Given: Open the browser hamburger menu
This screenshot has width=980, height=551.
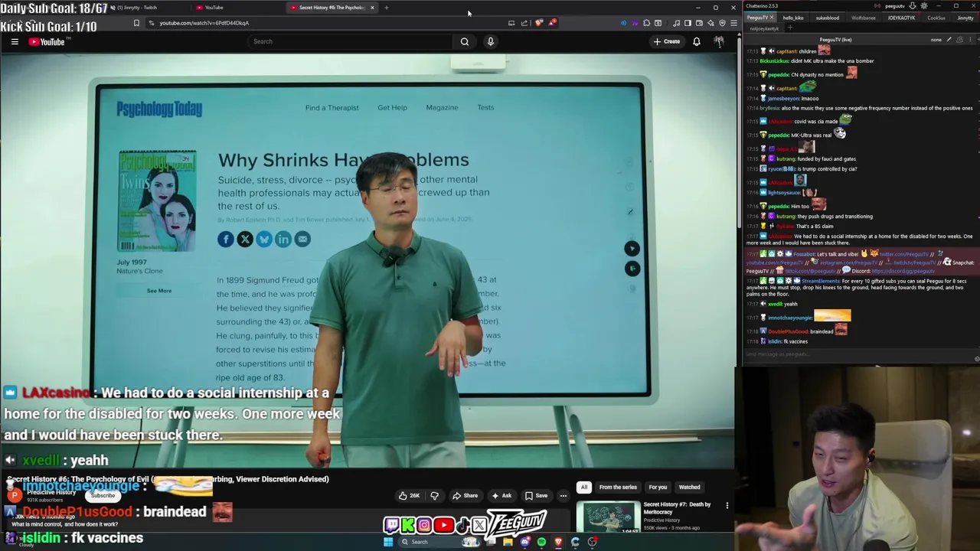Looking at the screenshot, I should point(733,23).
